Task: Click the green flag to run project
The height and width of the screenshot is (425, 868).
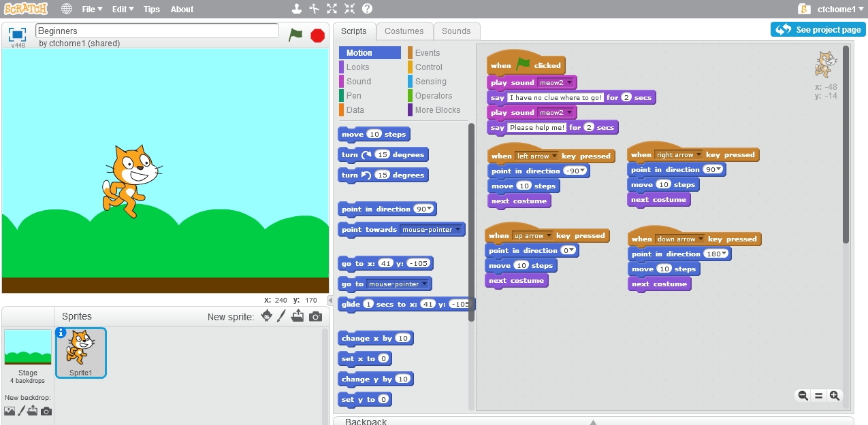Action: (295, 35)
